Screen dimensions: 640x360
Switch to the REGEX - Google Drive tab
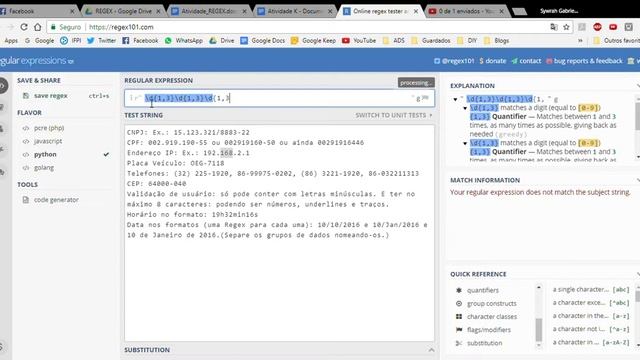pos(123,11)
